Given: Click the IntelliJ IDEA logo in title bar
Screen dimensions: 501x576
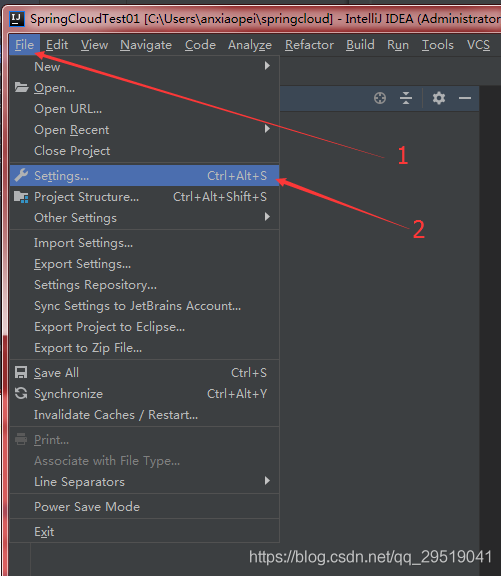Looking at the screenshot, I should tap(17, 18).
